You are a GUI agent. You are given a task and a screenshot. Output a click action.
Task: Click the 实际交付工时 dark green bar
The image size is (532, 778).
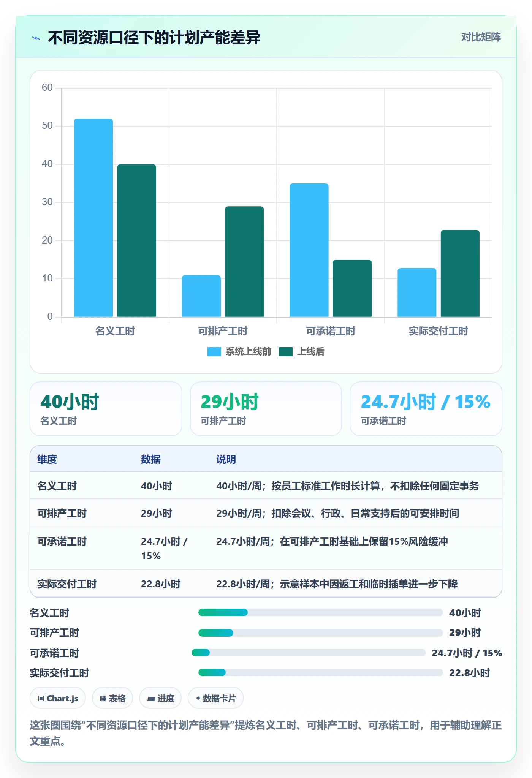pos(460,274)
